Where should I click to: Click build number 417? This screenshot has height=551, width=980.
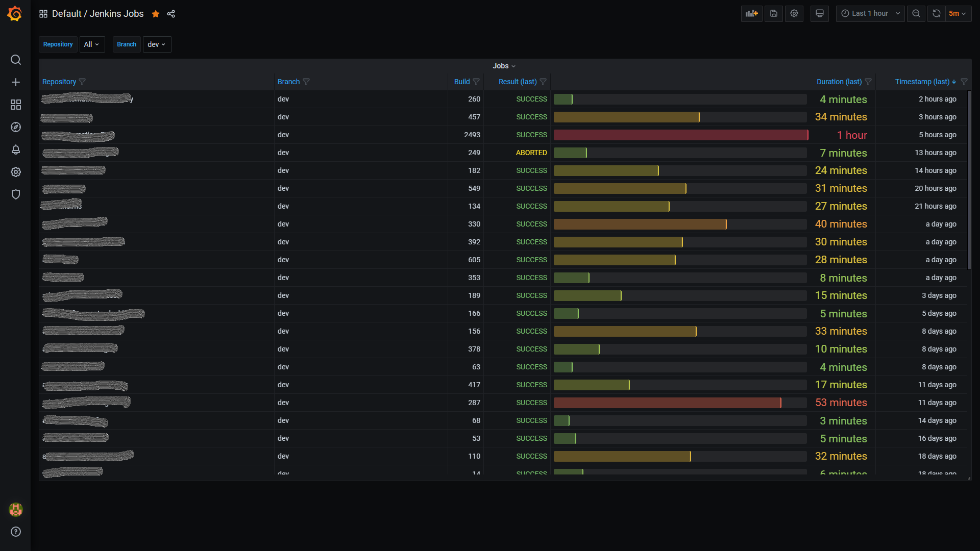(x=474, y=385)
